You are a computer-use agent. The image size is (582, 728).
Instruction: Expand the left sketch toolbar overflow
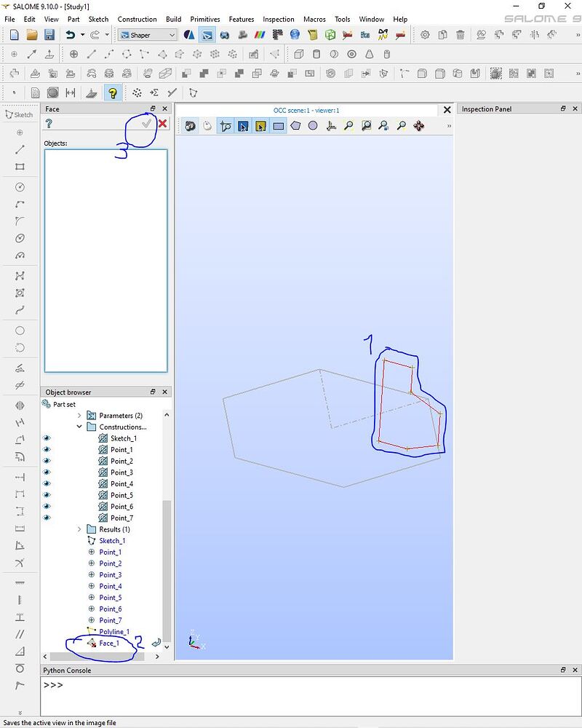click(x=20, y=712)
